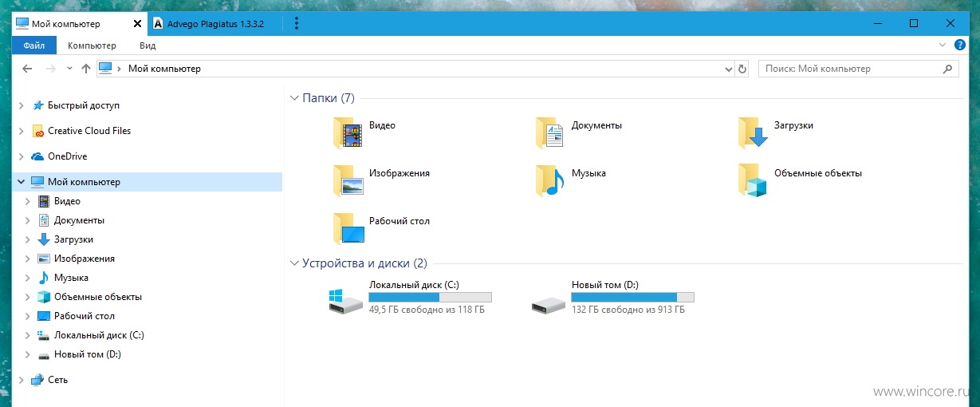Collapse the Устройства и диски (2) group
The width and height of the screenshot is (980, 407).
(295, 263)
